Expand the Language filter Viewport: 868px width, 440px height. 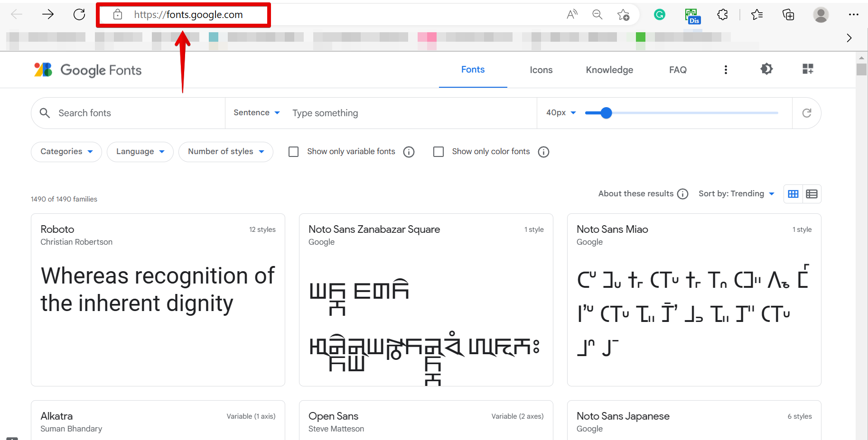coord(140,152)
